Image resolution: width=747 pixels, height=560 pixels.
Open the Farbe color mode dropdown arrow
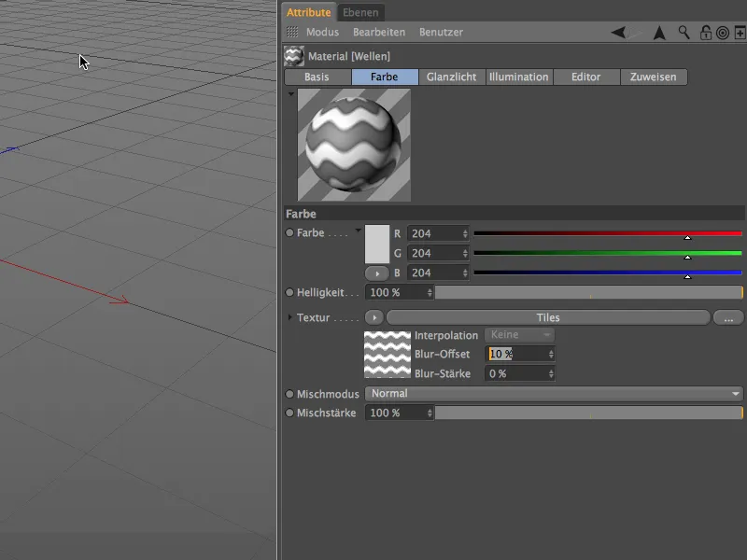point(358,231)
